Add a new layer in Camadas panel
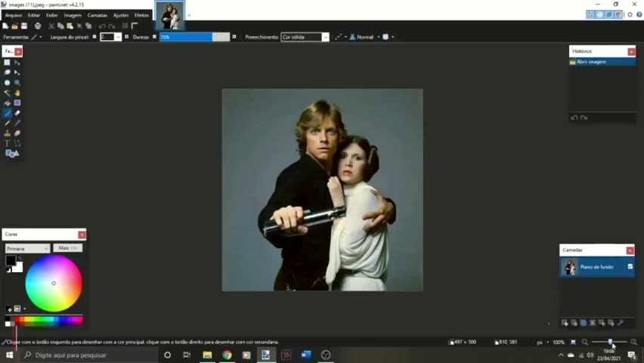 pos(565,323)
